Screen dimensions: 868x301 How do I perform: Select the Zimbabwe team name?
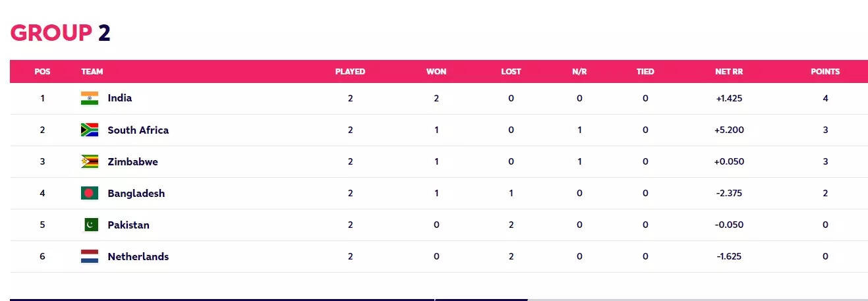(132, 161)
